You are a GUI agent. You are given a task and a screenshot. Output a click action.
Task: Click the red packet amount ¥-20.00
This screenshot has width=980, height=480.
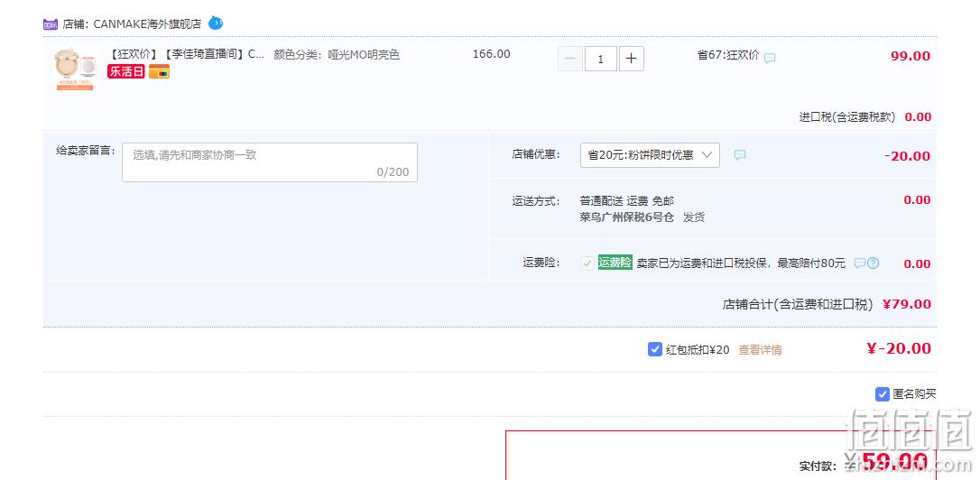click(899, 348)
